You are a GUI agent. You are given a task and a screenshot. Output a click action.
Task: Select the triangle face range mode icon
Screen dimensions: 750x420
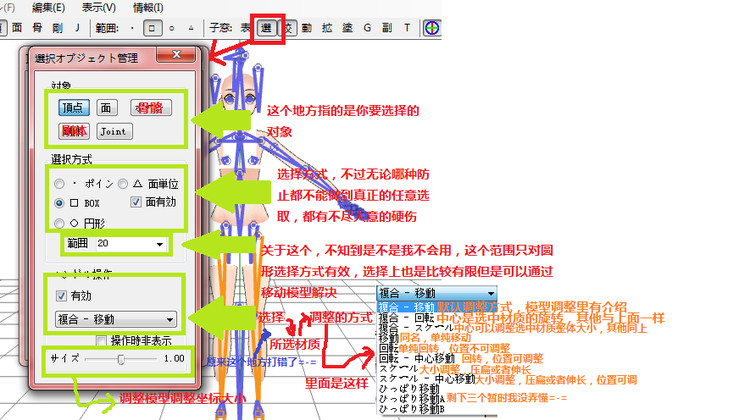pos(191,28)
